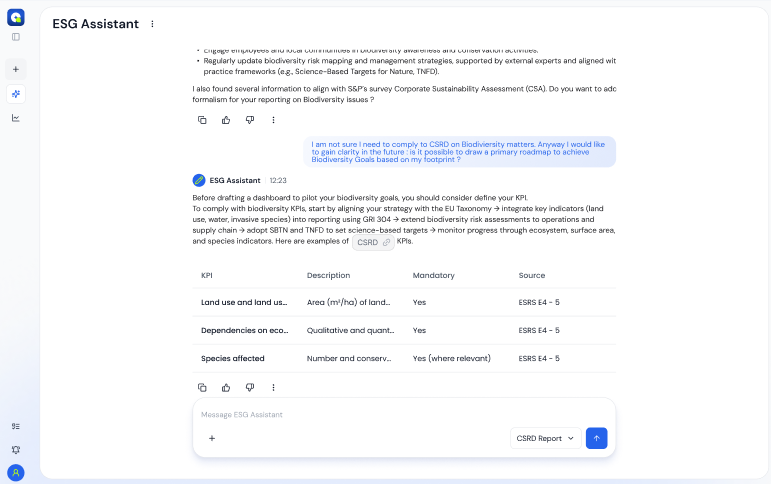Open more options below KPI table
This screenshot has height=484, width=771.
(273, 387)
